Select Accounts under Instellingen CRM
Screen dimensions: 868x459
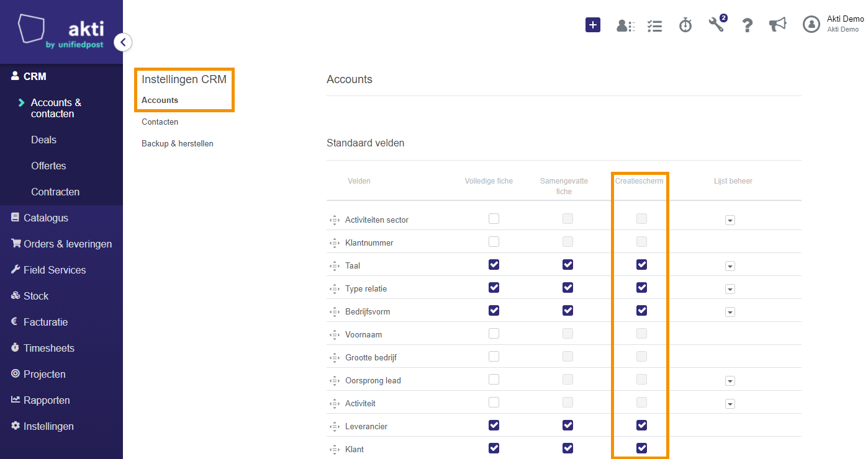pos(160,100)
